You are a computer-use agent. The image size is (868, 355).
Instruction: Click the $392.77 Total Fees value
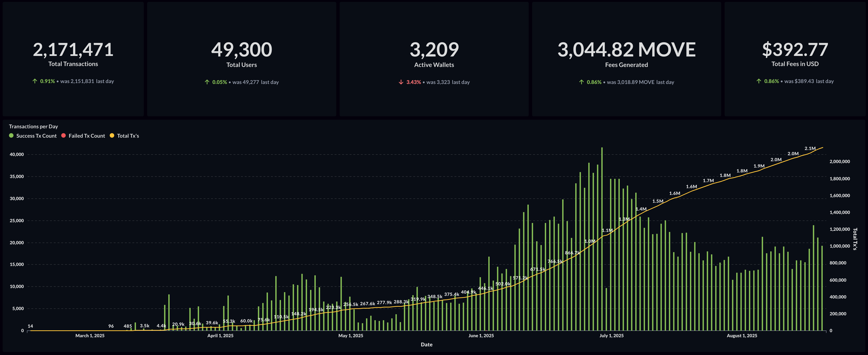pyautogui.click(x=795, y=50)
